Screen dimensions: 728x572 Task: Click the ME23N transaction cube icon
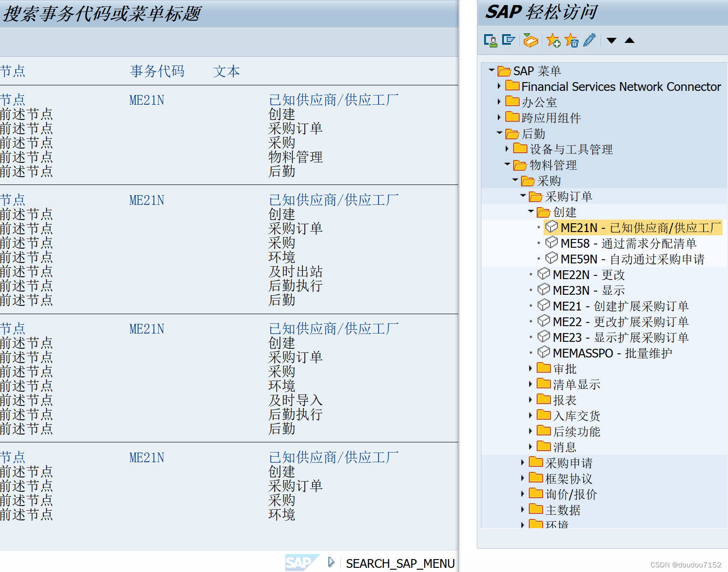(x=544, y=289)
